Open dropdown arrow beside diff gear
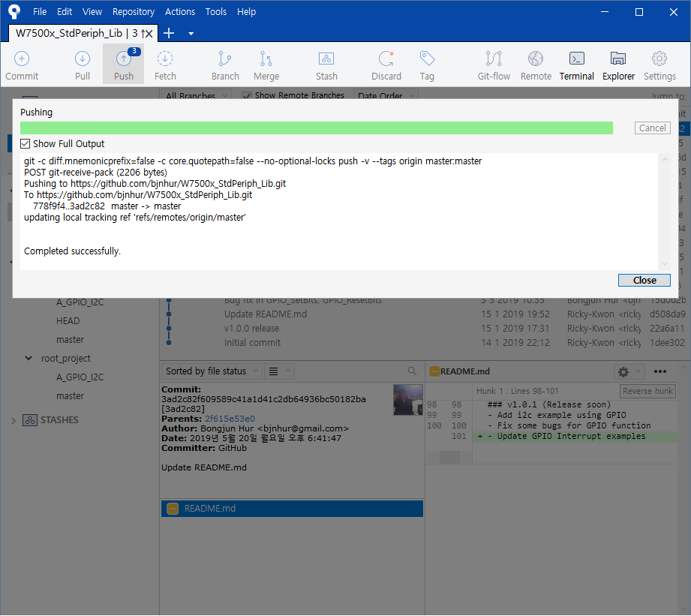 [638, 371]
